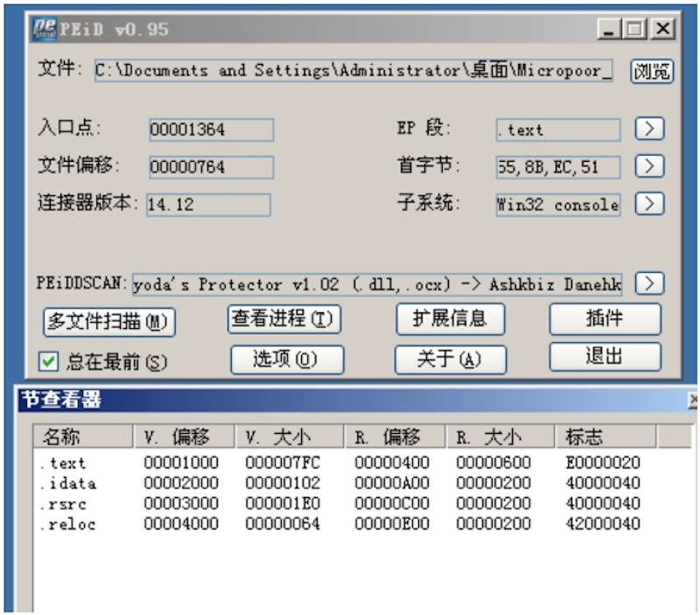Expand PEiDDSCAN result arrow button
The image size is (700, 615).
click(x=648, y=283)
